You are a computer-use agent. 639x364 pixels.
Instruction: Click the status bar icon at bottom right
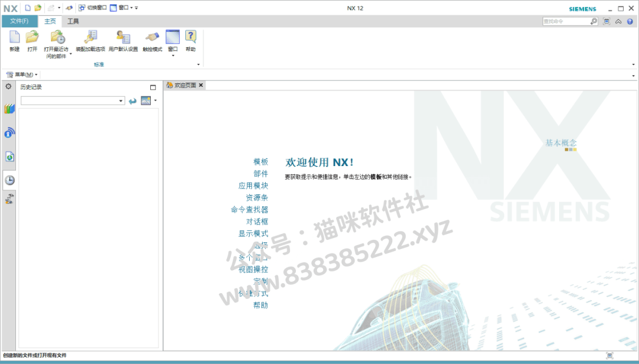click(x=609, y=356)
